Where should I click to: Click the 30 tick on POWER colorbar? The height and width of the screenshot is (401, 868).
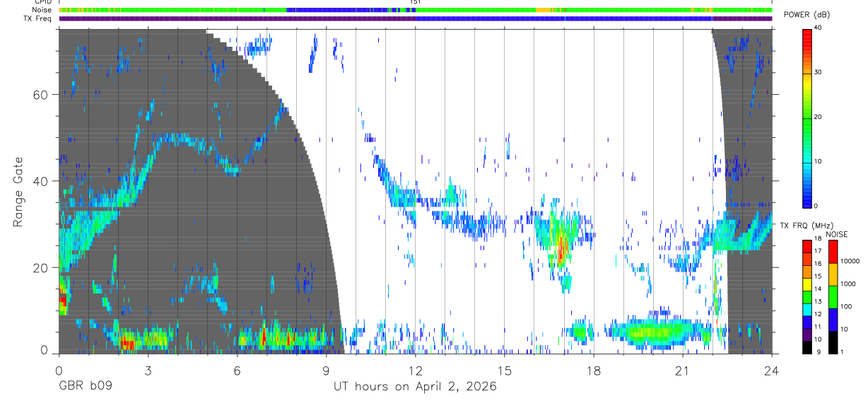pos(819,72)
